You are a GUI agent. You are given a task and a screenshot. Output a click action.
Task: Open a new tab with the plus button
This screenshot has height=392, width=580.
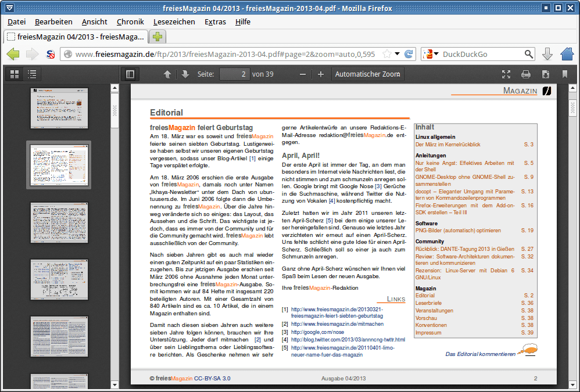(157, 37)
